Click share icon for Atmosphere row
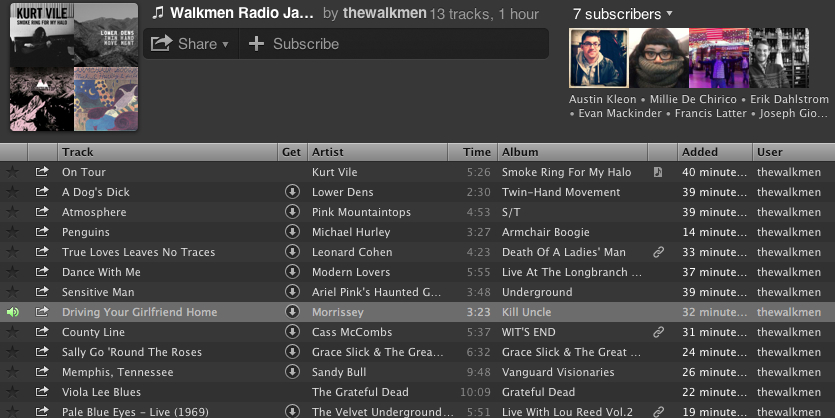This screenshot has height=418, width=835. [42, 211]
